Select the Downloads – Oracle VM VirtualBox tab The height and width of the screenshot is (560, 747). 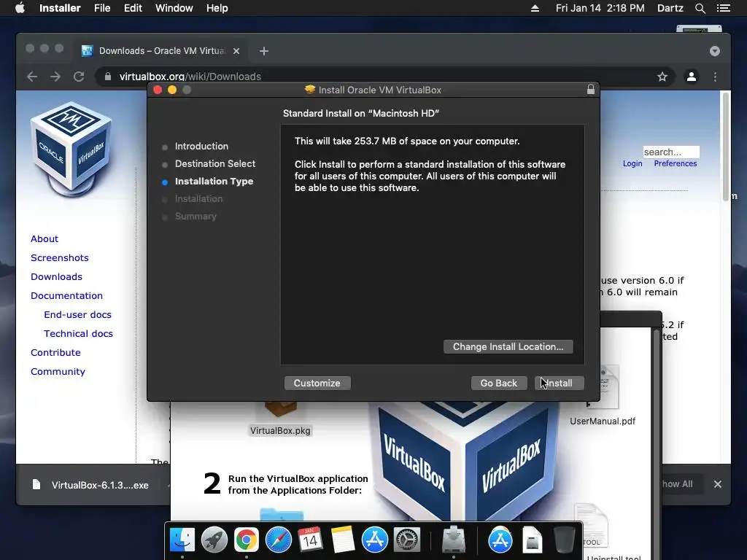162,51
